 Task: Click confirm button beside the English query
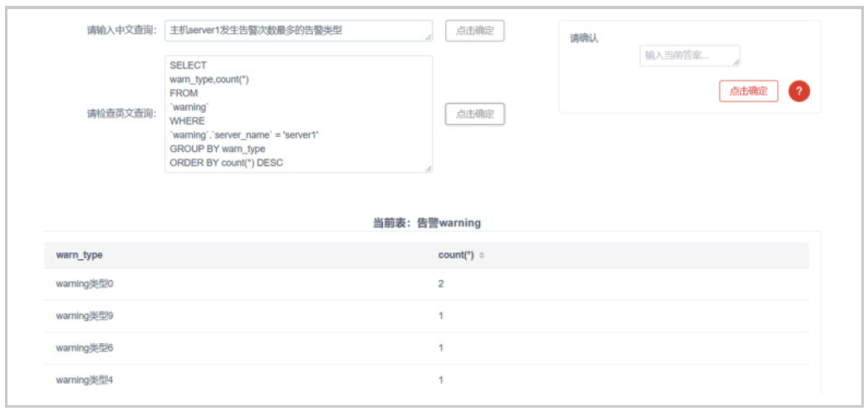pos(474,114)
